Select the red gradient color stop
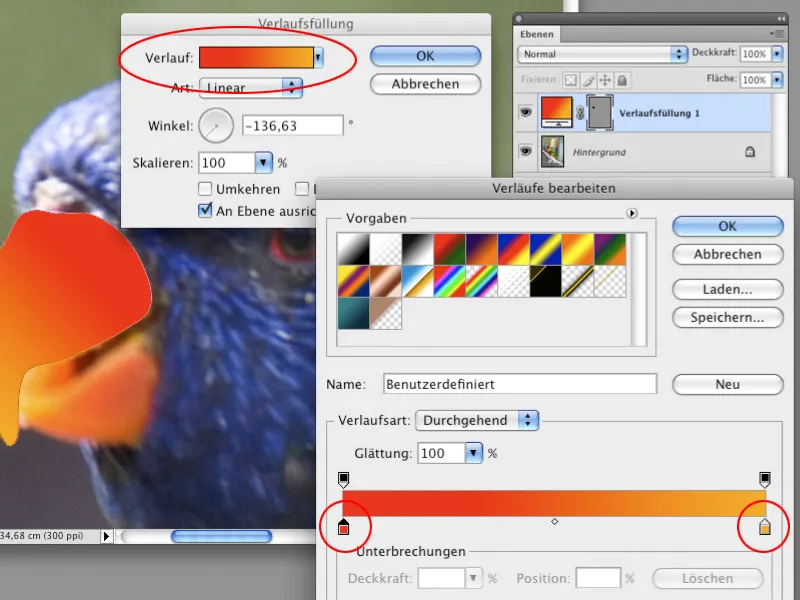The height and width of the screenshot is (600, 800). 345,527
